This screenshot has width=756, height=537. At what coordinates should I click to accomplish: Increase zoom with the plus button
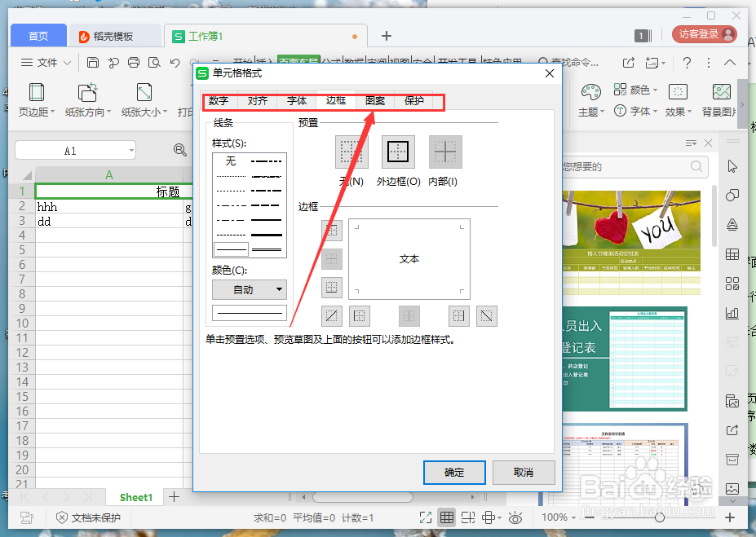730,517
